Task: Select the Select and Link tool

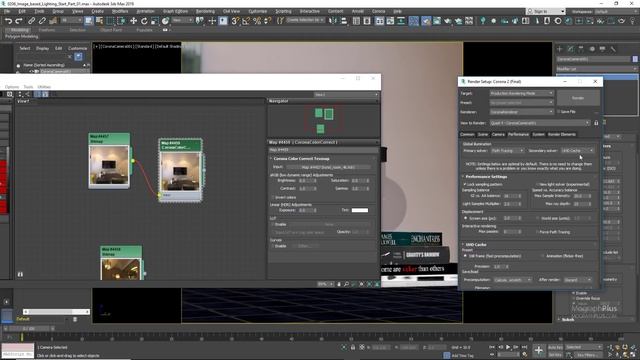Action: [31, 21]
